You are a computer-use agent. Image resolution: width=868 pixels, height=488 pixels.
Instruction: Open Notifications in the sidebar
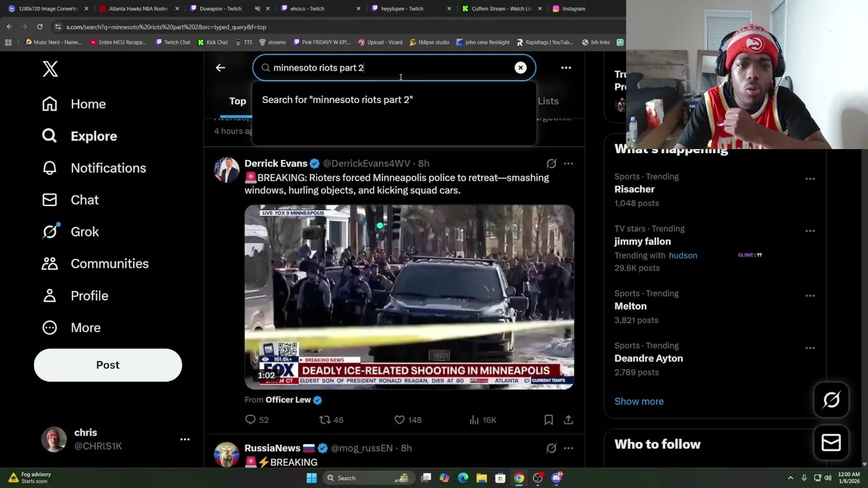(x=94, y=168)
